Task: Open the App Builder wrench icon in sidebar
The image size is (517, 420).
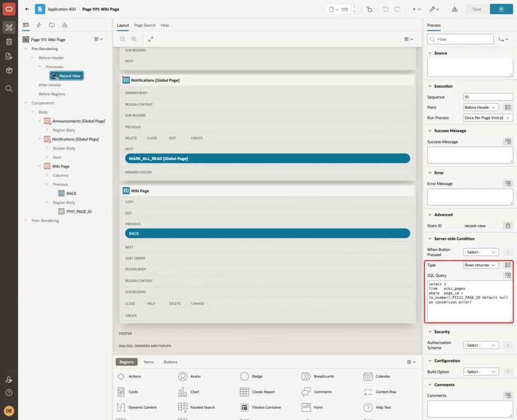Action: pyautogui.click(x=9, y=28)
